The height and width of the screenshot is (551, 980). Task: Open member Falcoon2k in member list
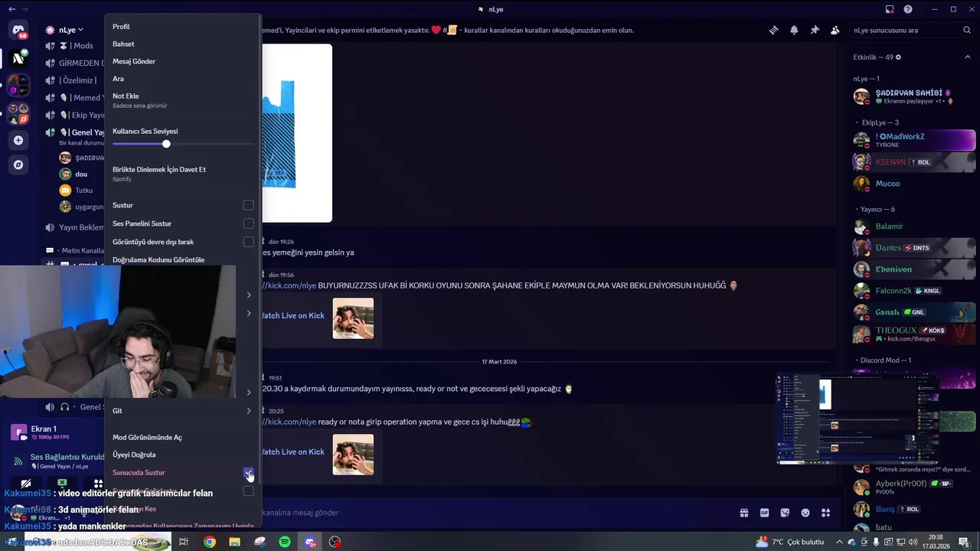pyautogui.click(x=913, y=291)
